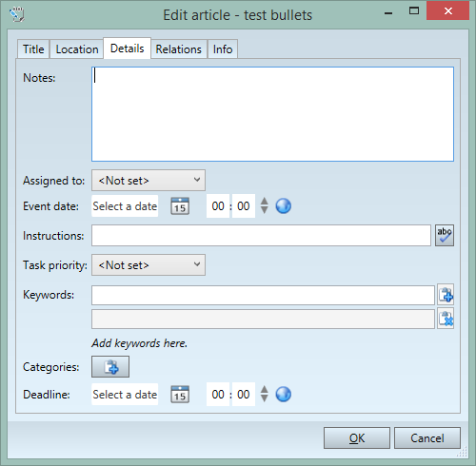This screenshot has height=466, width=476.
Task: Add keyword using the plus icon
Action: click(x=446, y=295)
